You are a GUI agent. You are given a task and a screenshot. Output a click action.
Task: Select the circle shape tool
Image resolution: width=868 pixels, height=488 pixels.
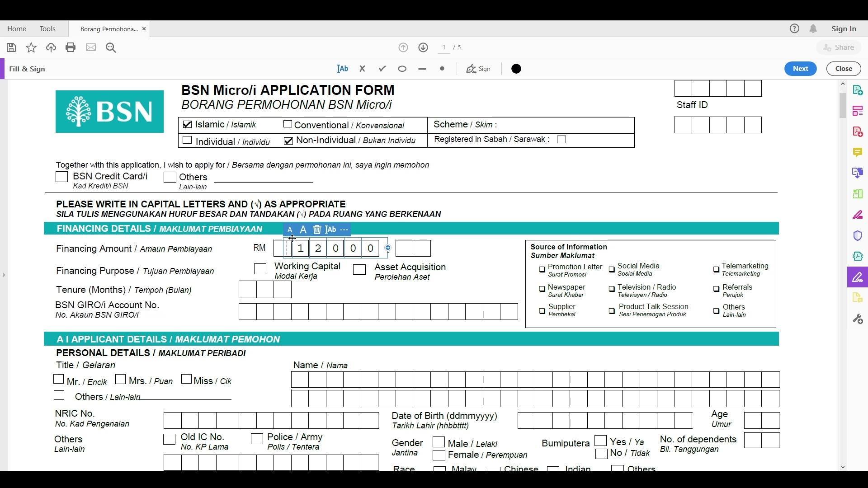point(402,69)
